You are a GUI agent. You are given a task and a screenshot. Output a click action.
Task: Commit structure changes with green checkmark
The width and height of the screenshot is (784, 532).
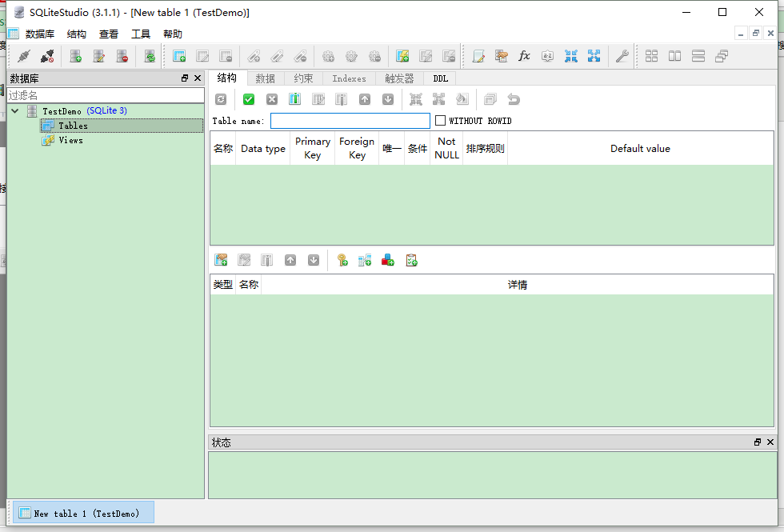click(x=249, y=99)
